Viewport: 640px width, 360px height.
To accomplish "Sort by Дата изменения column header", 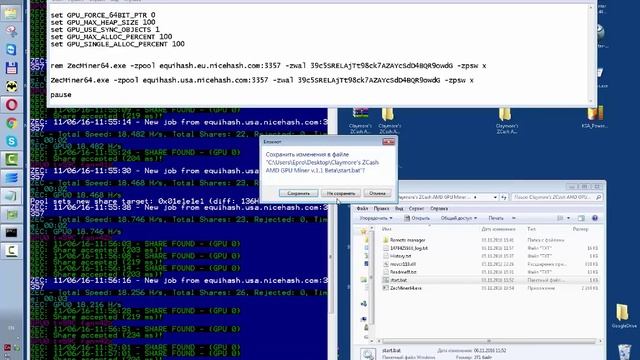I will pos(498,229).
